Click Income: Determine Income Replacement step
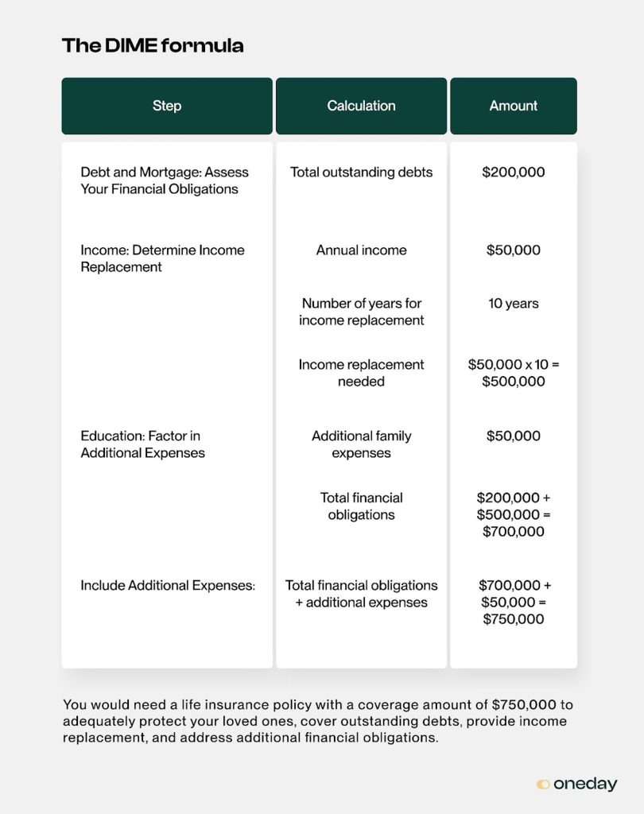This screenshot has height=814, width=644. click(162, 258)
